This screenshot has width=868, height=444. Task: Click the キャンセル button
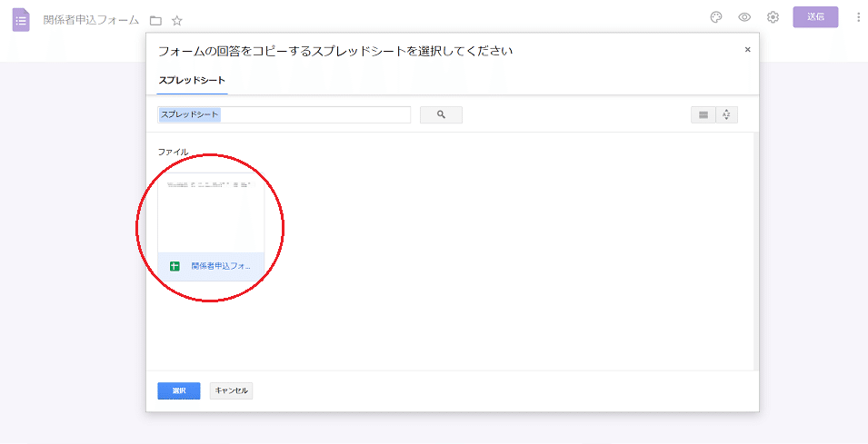232,391
